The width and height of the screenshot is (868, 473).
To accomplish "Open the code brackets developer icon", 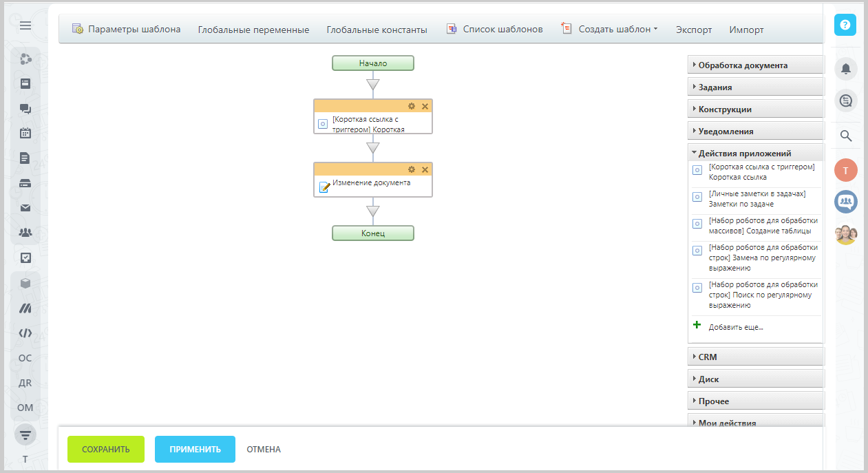I will [25, 333].
